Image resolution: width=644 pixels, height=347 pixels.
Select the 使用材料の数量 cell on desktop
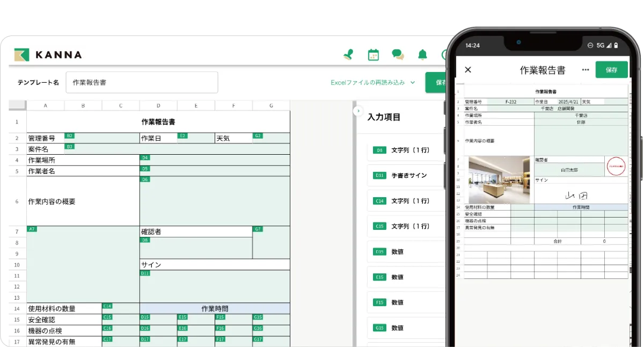(64, 308)
